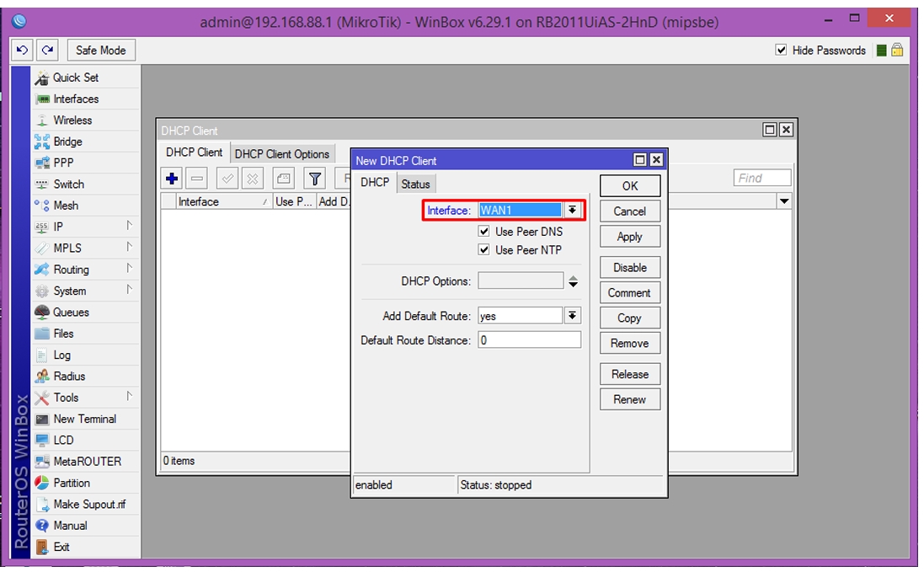Viewport: 924px width, 572px height.
Task: Select the DHCP Client tab
Action: pyautogui.click(x=194, y=152)
